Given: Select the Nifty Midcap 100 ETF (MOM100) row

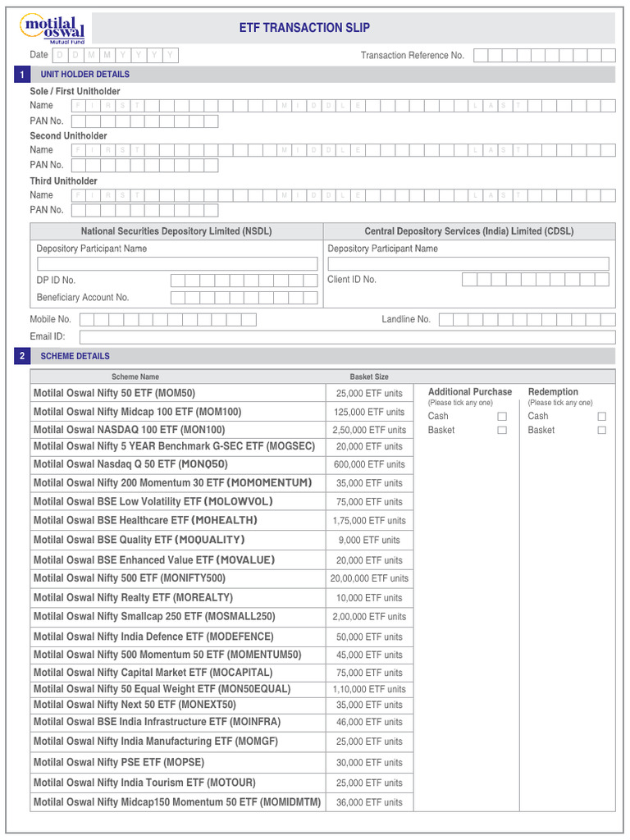Looking at the screenshot, I should (x=221, y=412).
